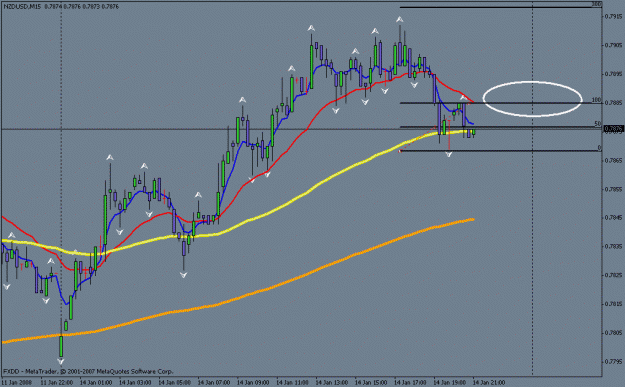The width and height of the screenshot is (625, 387).
Task: Select the Fibonacci 0 level label
Action: [x=599, y=148]
